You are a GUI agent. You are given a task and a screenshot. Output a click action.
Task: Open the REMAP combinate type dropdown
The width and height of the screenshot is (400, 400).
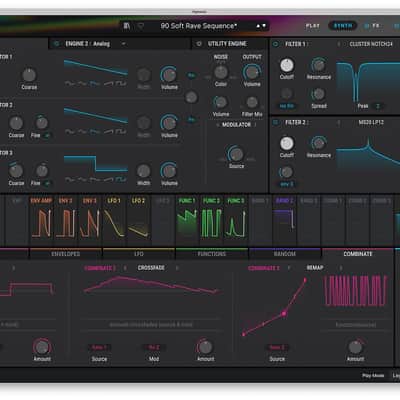click(x=315, y=268)
